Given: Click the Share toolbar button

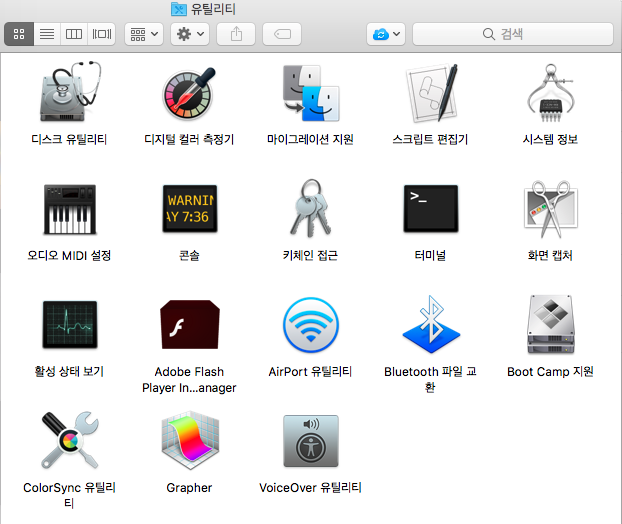Looking at the screenshot, I should (236, 34).
